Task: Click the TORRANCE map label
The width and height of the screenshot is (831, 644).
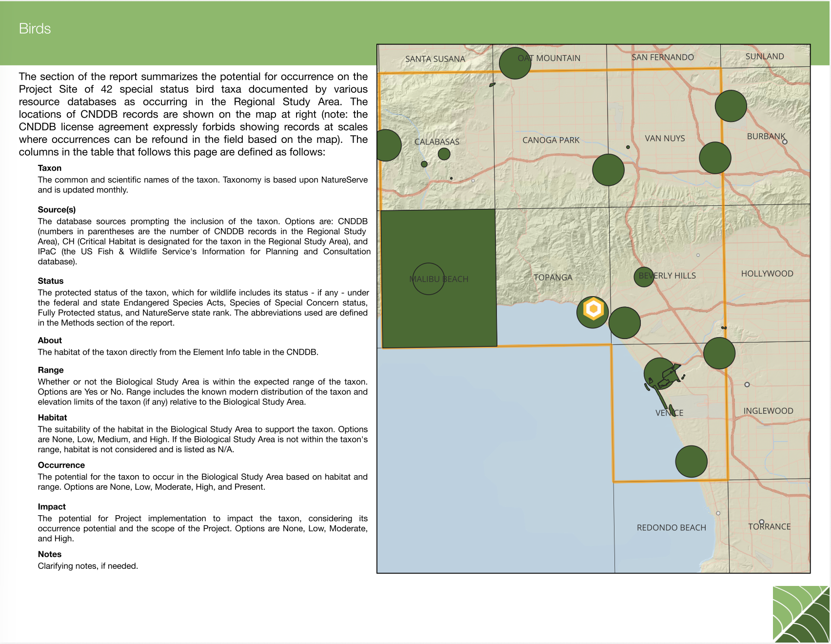Action: pos(769,527)
